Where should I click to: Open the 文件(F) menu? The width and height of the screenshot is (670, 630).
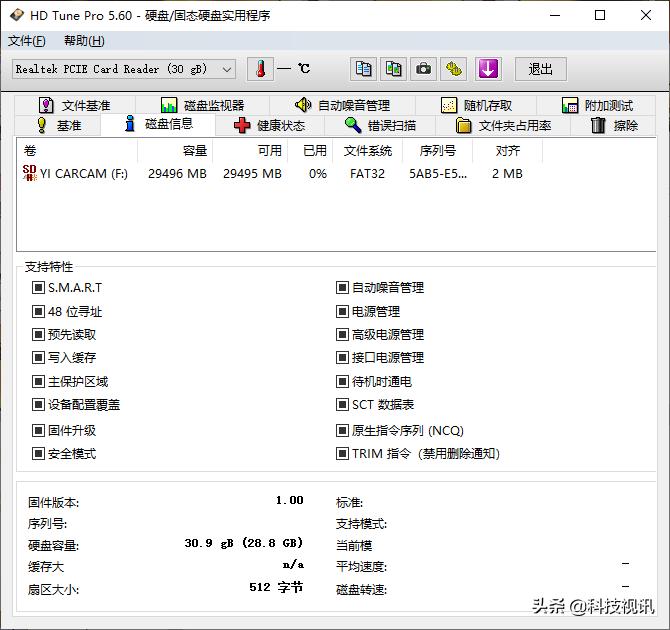(26, 41)
